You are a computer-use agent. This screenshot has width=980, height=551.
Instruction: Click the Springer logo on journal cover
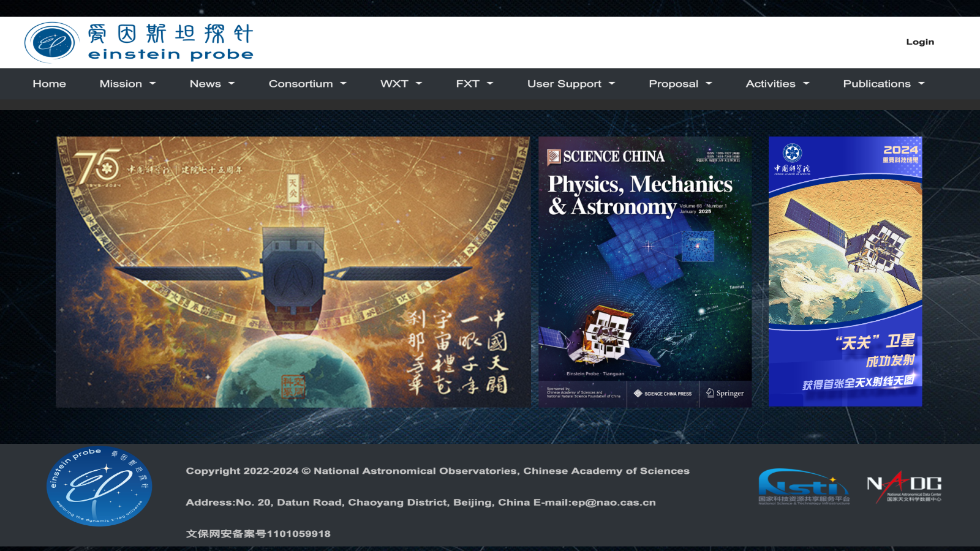[x=725, y=394]
